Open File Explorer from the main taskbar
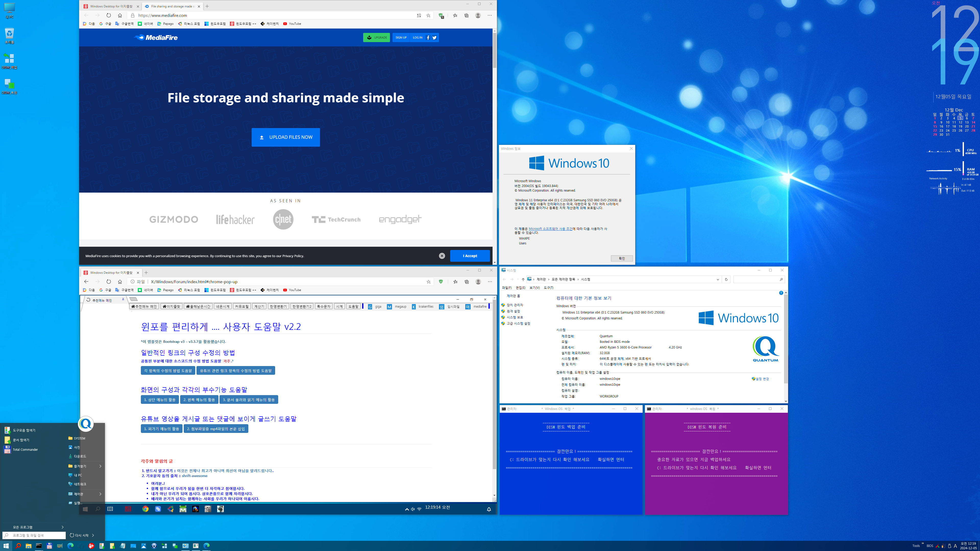The image size is (980, 551). 29,546
